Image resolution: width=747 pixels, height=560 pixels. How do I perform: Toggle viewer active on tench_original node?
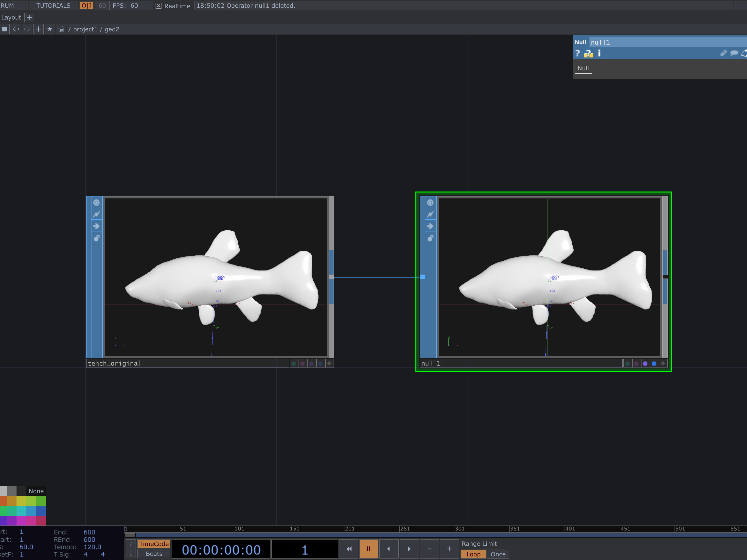96,203
